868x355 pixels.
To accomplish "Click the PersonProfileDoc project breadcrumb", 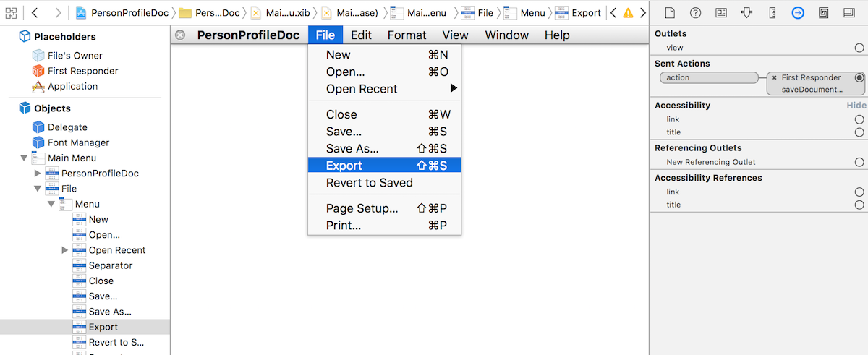I will tap(122, 12).
